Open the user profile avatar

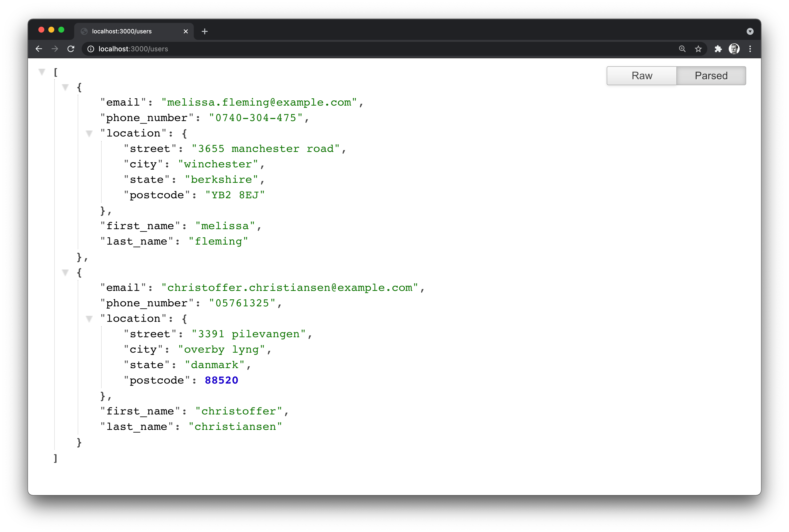pyautogui.click(x=734, y=49)
